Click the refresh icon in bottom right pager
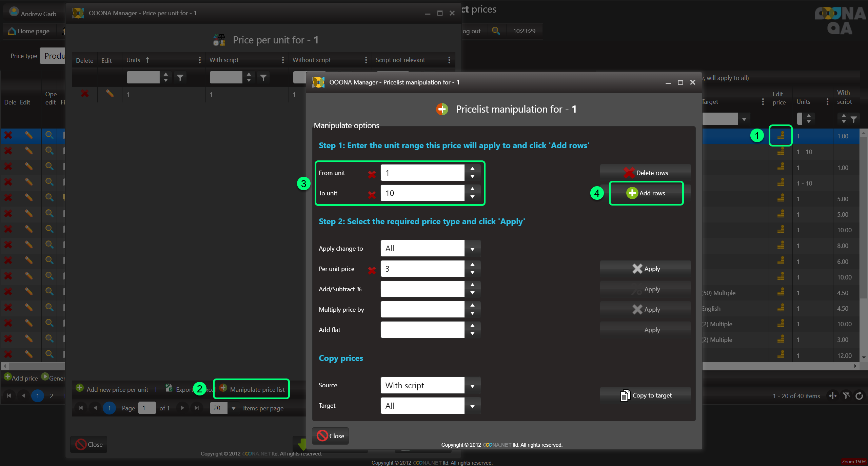Viewport: 868px width, 466px height. 859,395
